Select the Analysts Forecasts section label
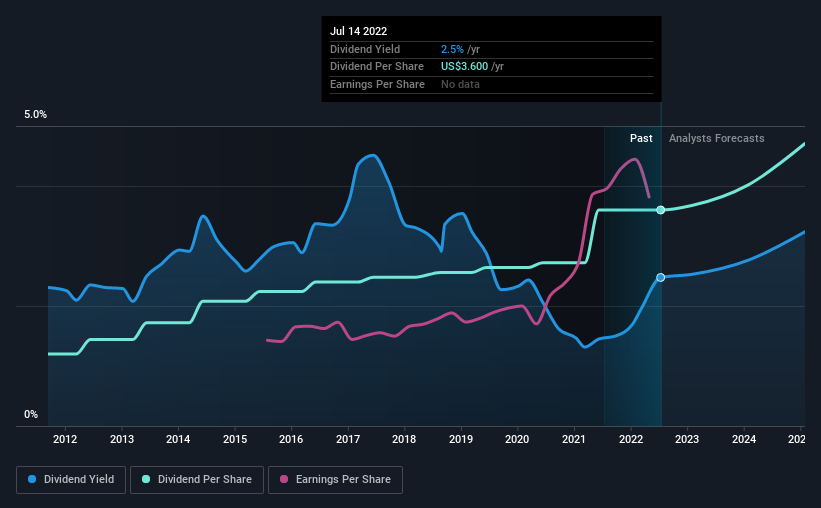821x508 pixels. 716,138
